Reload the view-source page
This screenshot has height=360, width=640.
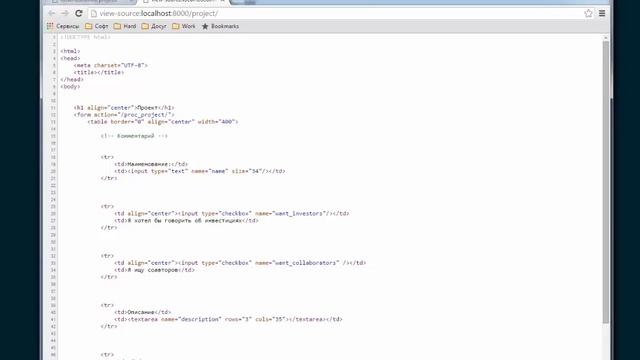click(x=79, y=13)
